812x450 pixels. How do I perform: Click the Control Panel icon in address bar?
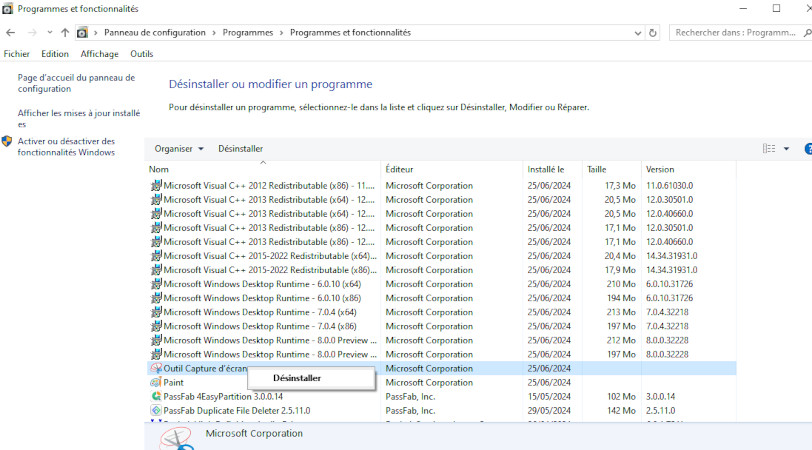82,33
